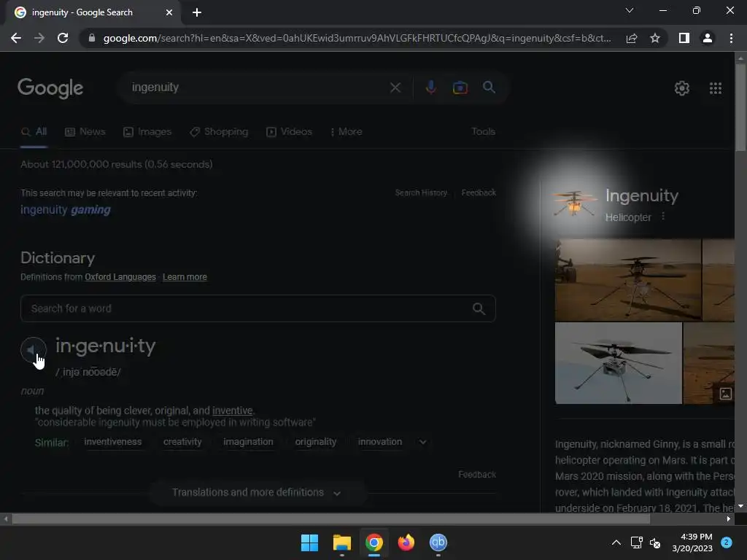Select the imagination synonym

tap(248, 442)
